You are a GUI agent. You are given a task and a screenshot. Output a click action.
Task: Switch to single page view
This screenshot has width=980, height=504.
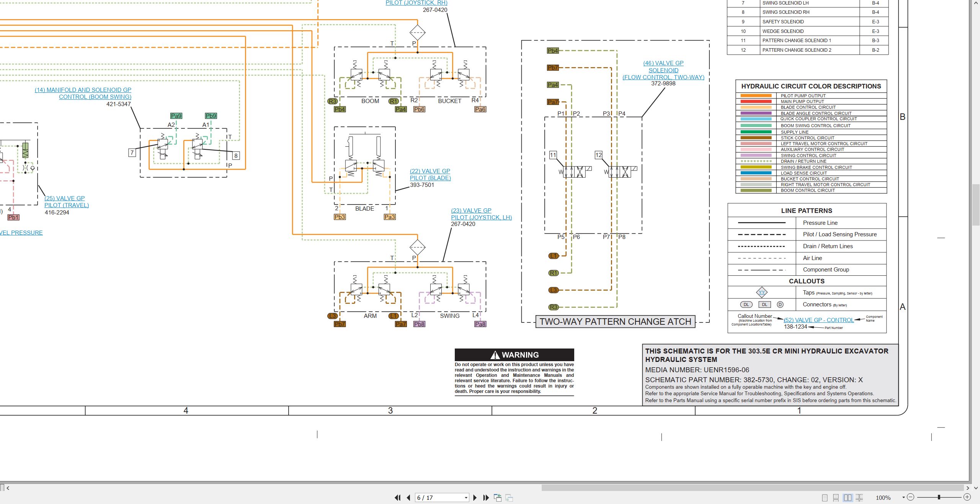[825, 497]
